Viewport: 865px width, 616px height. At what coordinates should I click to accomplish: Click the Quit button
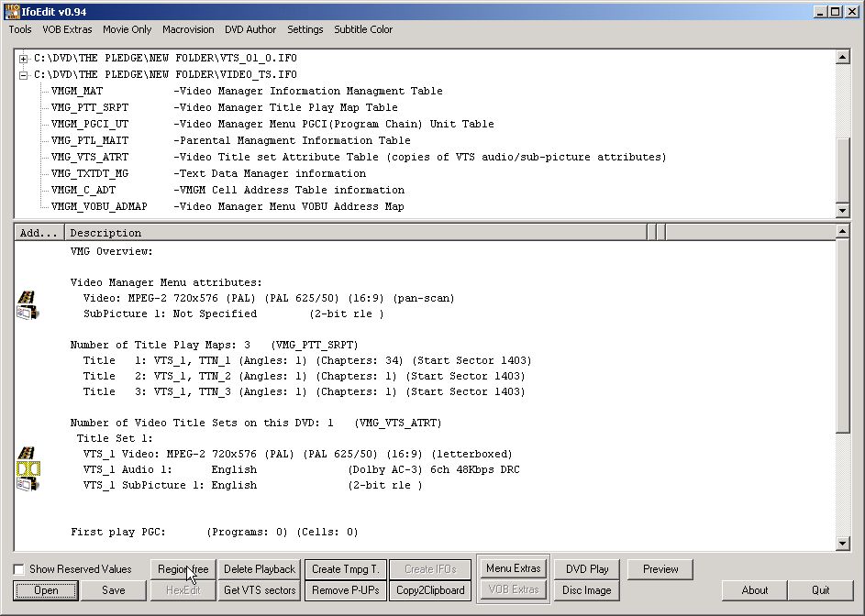pyautogui.click(x=820, y=590)
